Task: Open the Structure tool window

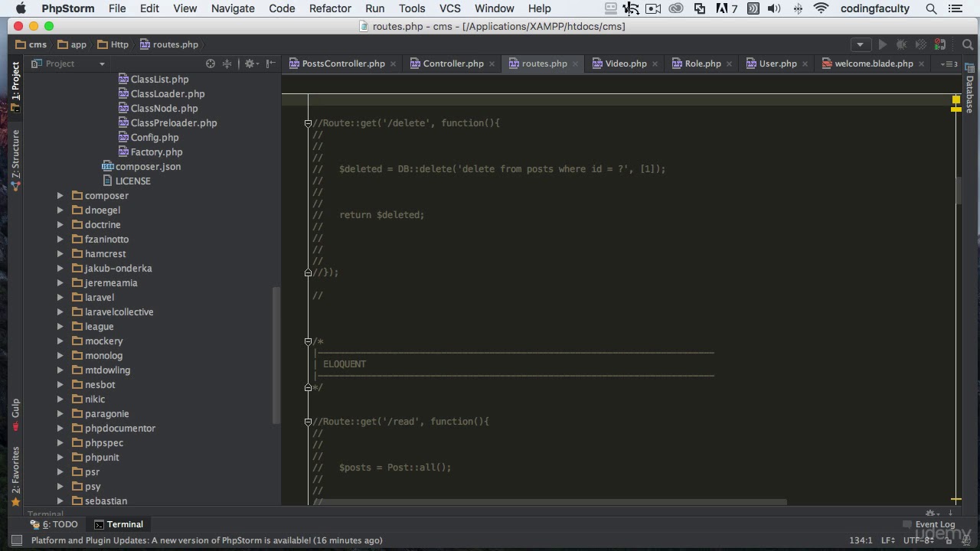Action: 15,159
